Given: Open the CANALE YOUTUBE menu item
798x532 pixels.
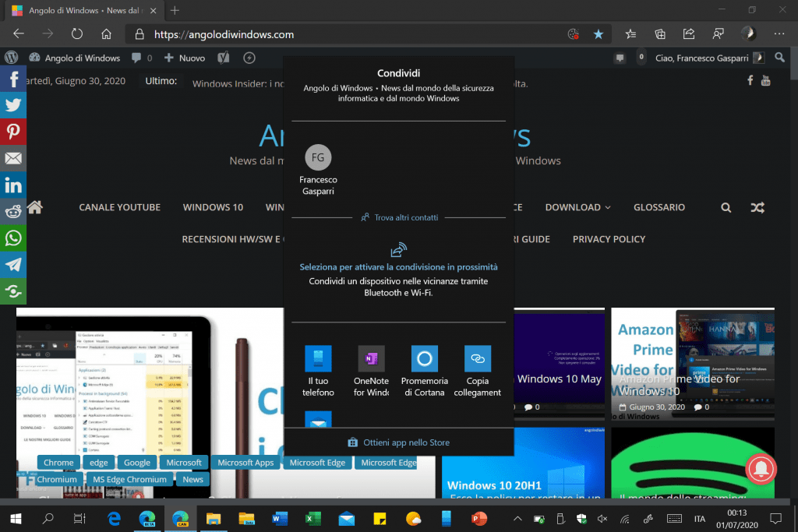Looking at the screenshot, I should tap(119, 207).
